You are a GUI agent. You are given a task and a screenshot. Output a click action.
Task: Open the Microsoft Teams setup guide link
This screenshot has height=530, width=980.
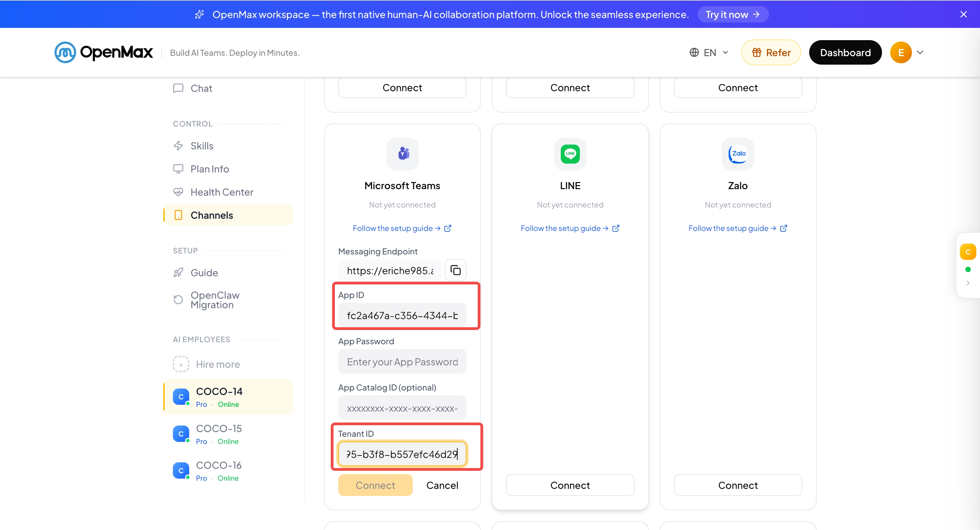[402, 228]
